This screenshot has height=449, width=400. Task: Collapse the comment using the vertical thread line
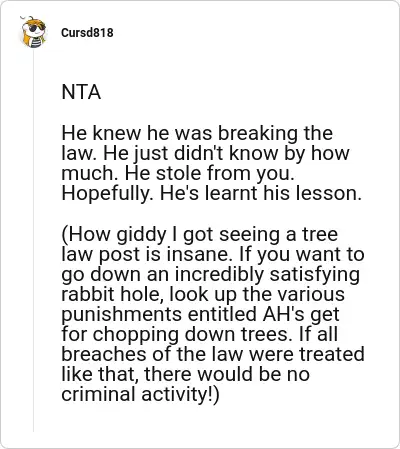(33, 240)
